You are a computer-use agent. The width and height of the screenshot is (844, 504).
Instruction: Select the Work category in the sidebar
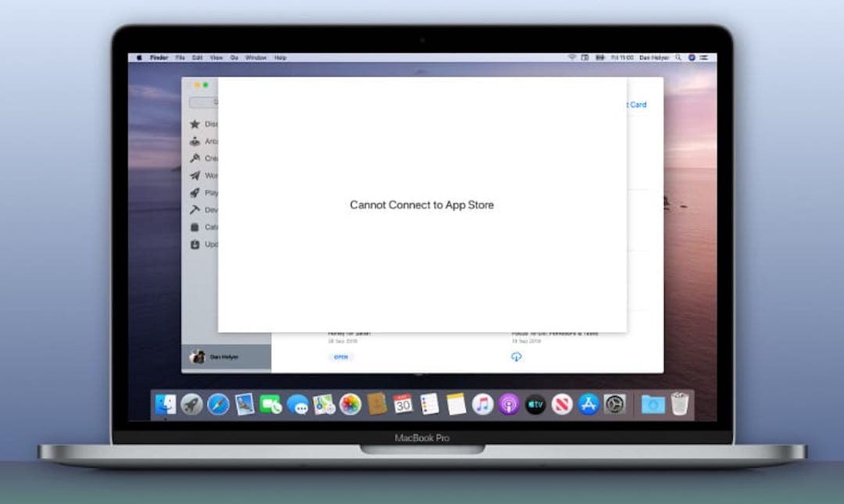tap(206, 175)
